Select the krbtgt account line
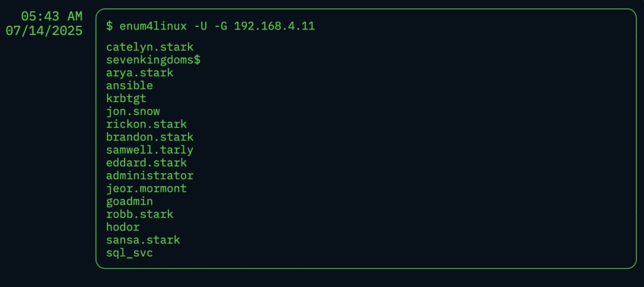 click(126, 99)
